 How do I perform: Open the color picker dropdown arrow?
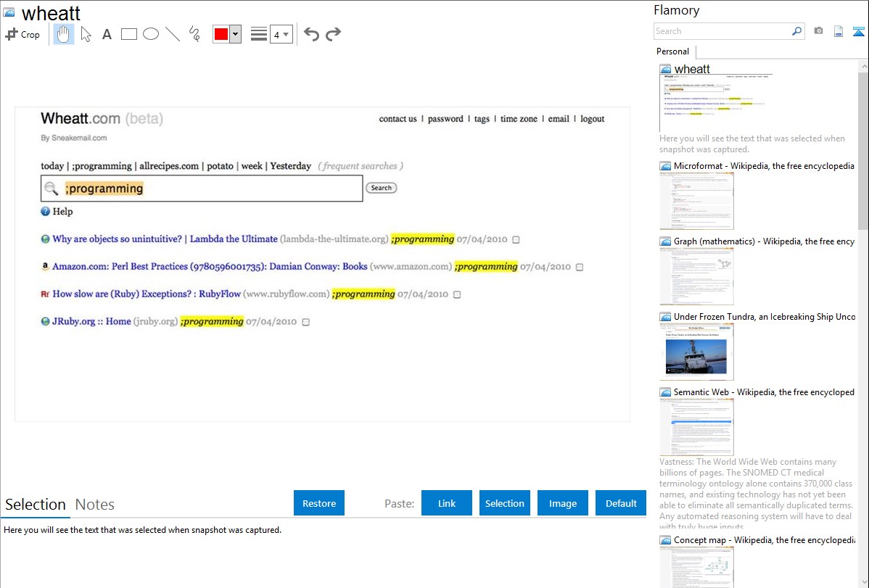tap(236, 34)
